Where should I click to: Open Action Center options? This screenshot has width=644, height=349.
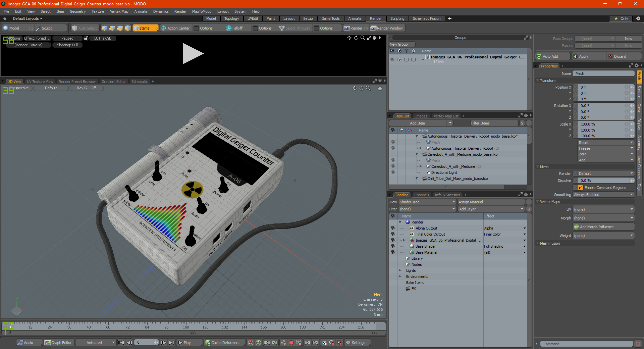(175, 28)
